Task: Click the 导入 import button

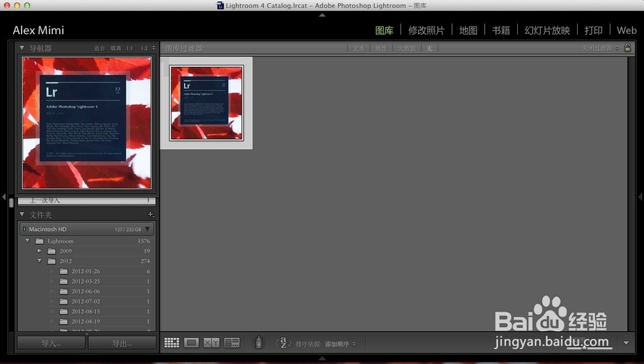Action: [52, 343]
